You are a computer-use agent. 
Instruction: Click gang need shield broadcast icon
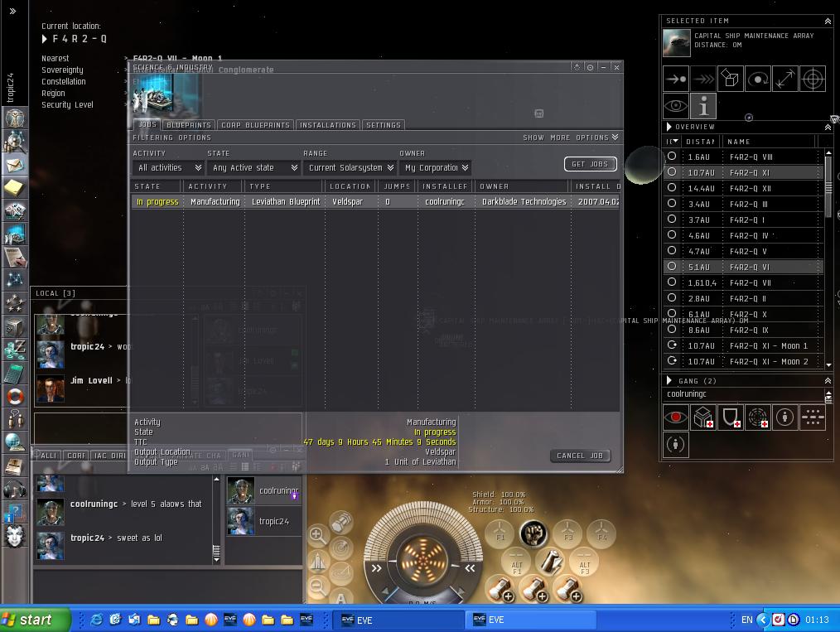731,417
